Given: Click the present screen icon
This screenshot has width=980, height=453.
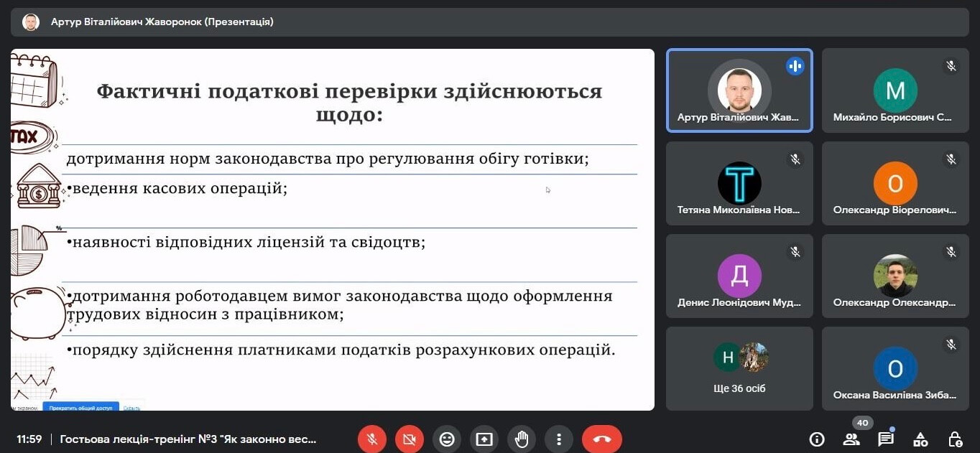Looking at the screenshot, I should coord(484,439).
